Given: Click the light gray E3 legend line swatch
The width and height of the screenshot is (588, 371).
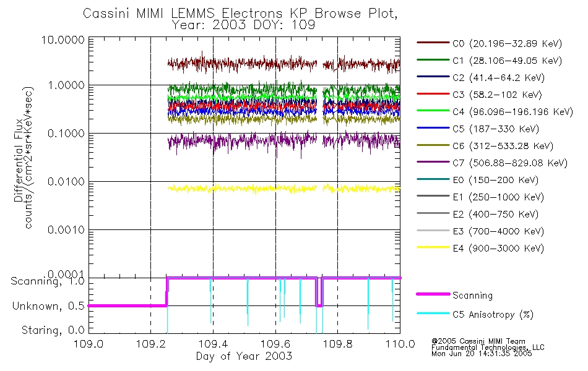Looking at the screenshot, I should (x=433, y=230).
